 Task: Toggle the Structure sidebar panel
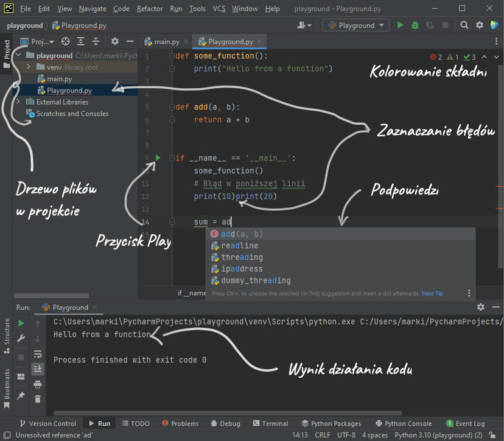click(x=7, y=336)
